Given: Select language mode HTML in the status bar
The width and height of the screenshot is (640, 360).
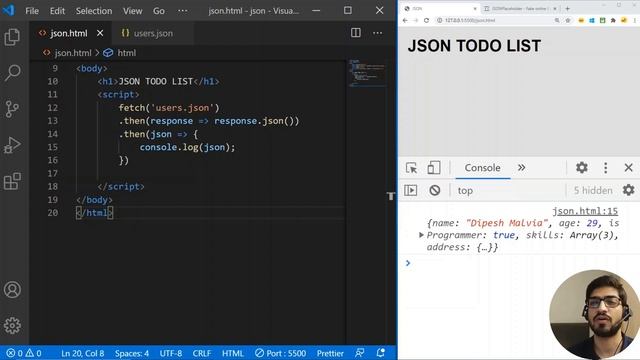Looking at the screenshot, I should [233, 353].
